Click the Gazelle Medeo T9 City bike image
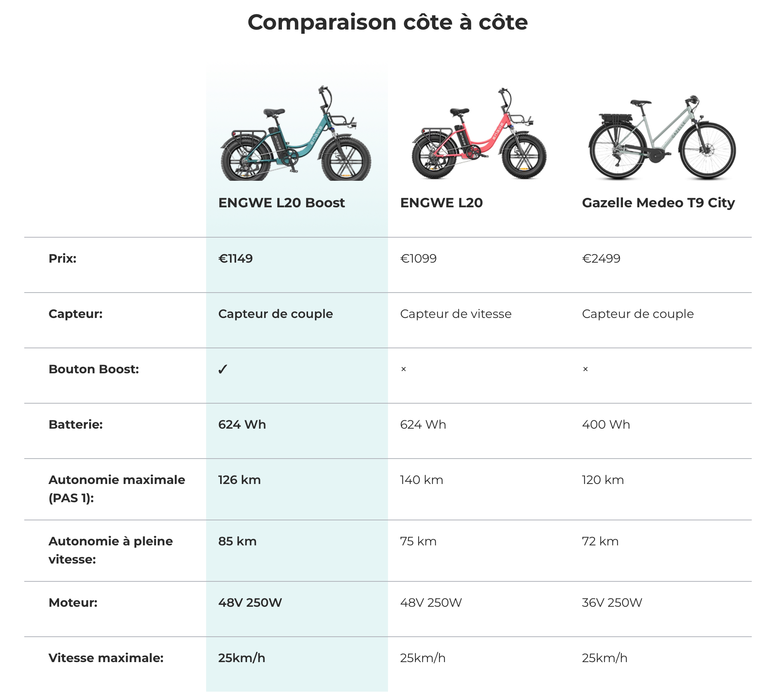776x700 pixels. click(662, 138)
